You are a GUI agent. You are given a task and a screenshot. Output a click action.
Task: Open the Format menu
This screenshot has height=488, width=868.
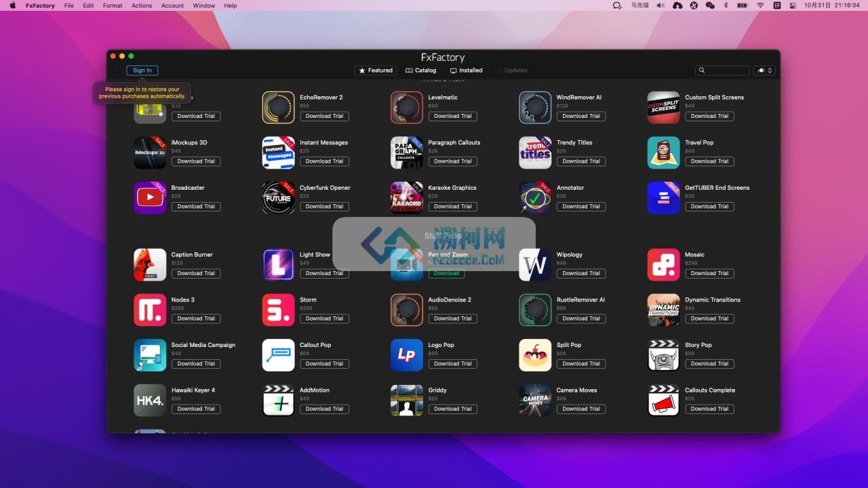tap(113, 5)
